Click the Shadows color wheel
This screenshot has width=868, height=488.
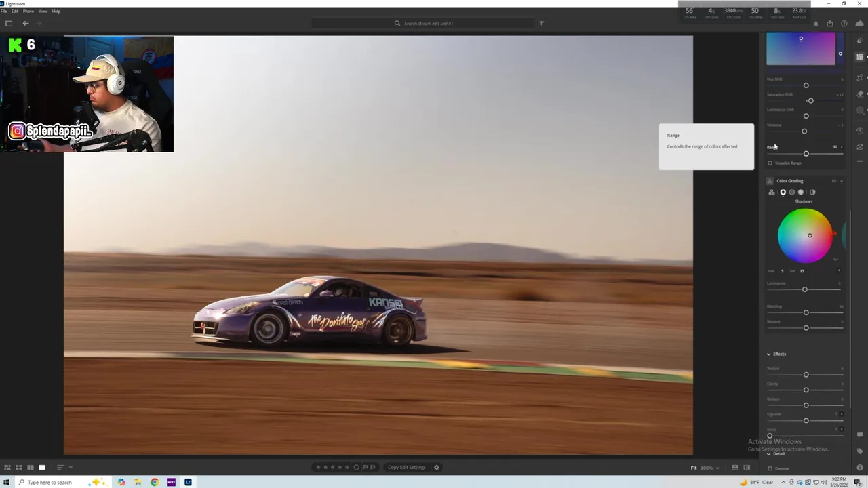[805, 235]
